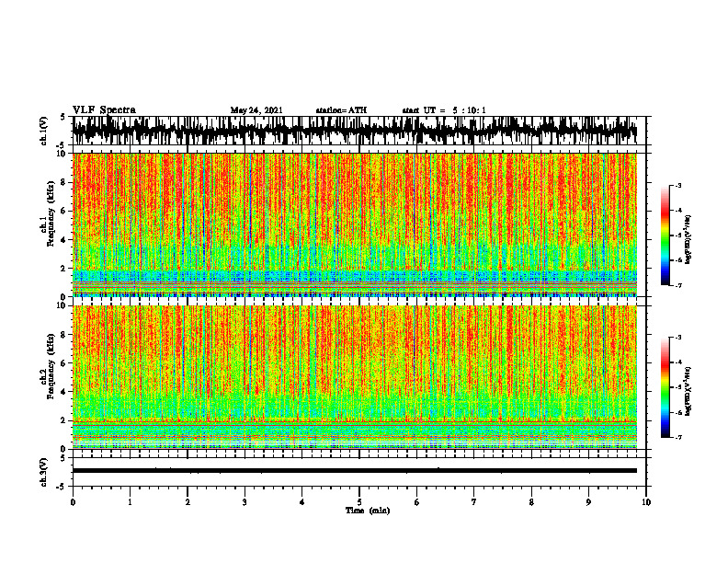Click the date text 'May 24, 2021'
This screenshot has height=563, width=728.
click(x=256, y=110)
